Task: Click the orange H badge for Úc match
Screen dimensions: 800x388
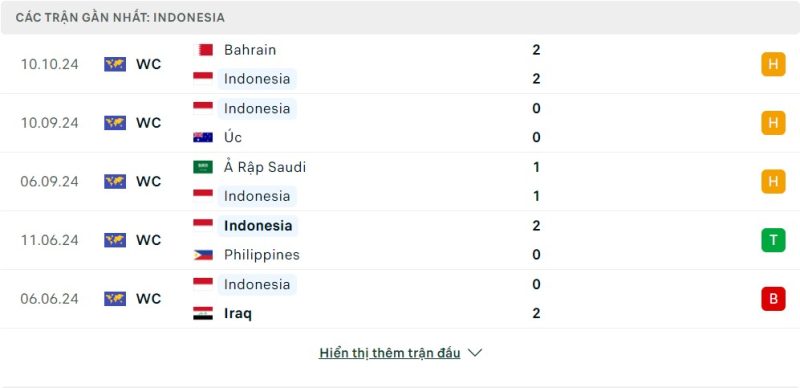Action: pos(773,123)
